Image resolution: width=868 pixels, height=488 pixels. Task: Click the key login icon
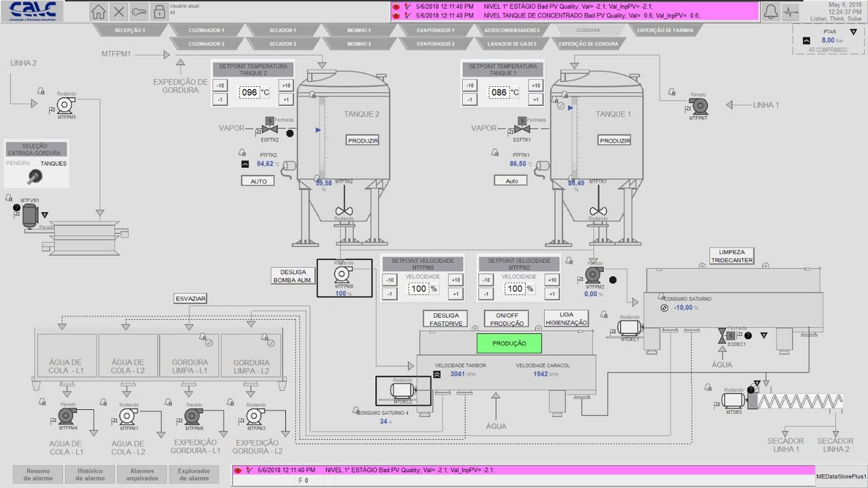[139, 12]
